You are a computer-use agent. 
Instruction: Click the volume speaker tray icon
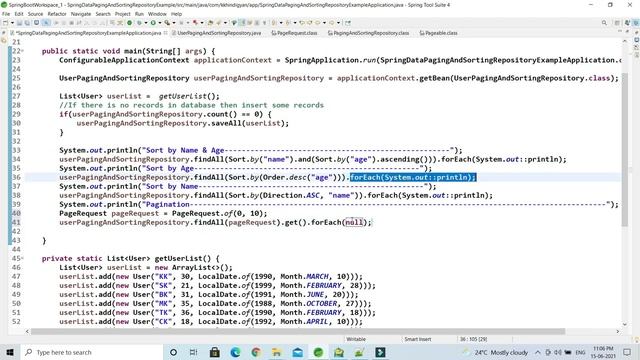[x=558, y=352]
